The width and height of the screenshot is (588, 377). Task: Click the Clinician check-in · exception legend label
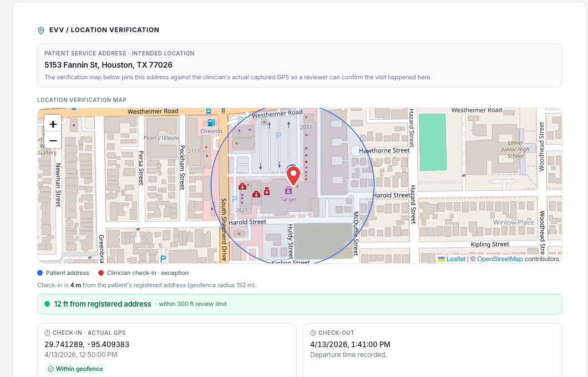pos(148,273)
